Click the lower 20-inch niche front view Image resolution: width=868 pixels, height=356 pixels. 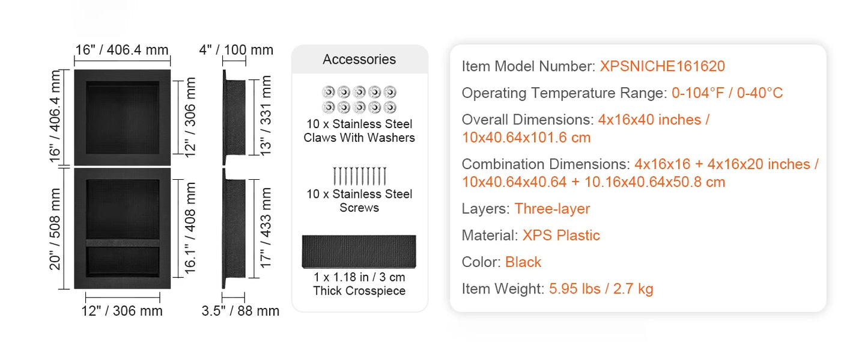123,229
